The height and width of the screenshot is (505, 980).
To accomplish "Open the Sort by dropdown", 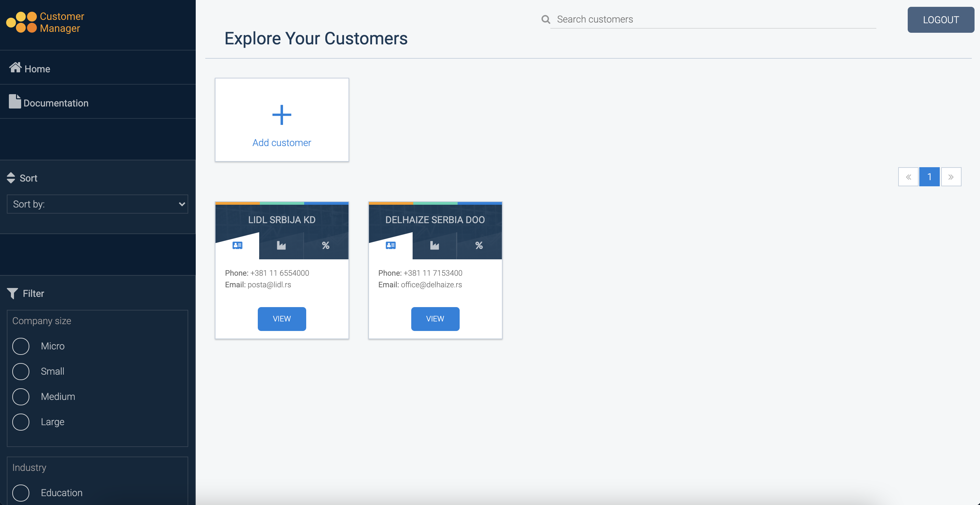I will (x=98, y=204).
